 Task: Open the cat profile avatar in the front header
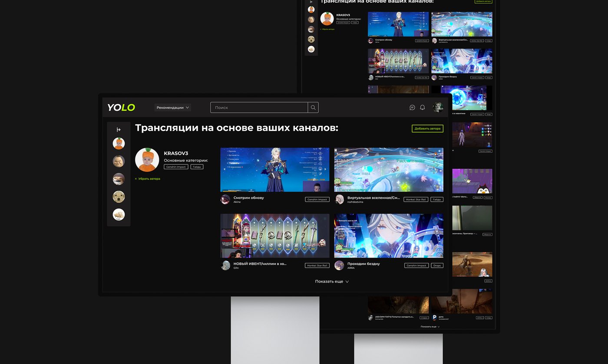(x=438, y=108)
